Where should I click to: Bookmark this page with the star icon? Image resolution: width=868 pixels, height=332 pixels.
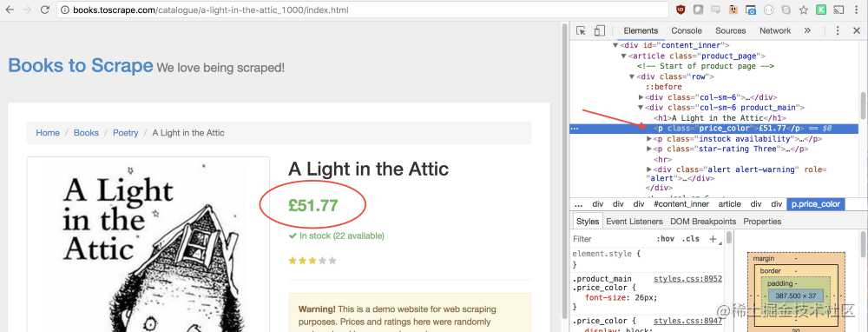803,10
